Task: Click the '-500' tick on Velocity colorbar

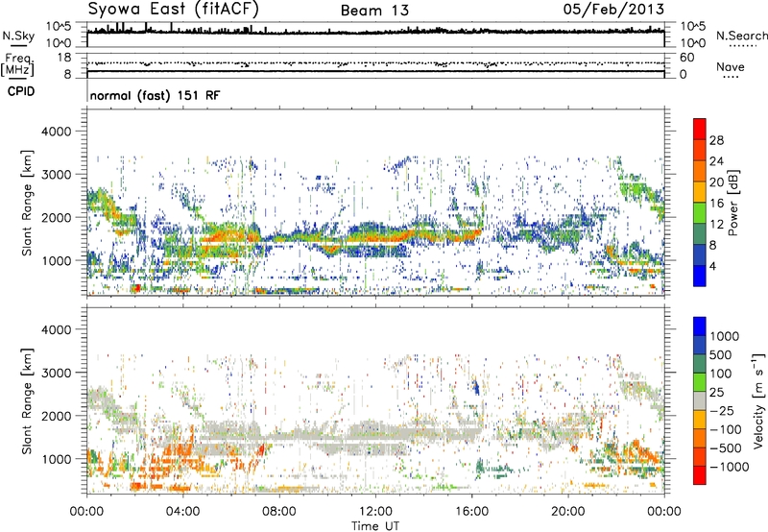Action: click(x=726, y=447)
